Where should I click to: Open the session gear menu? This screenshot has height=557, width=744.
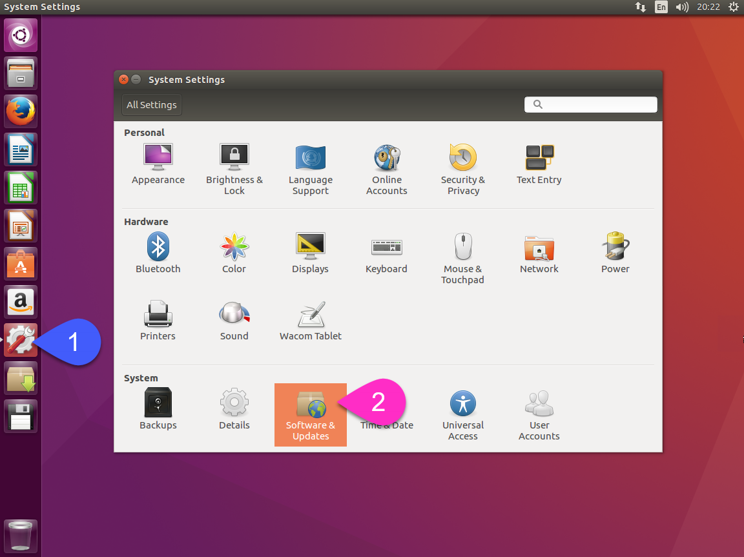733,7
